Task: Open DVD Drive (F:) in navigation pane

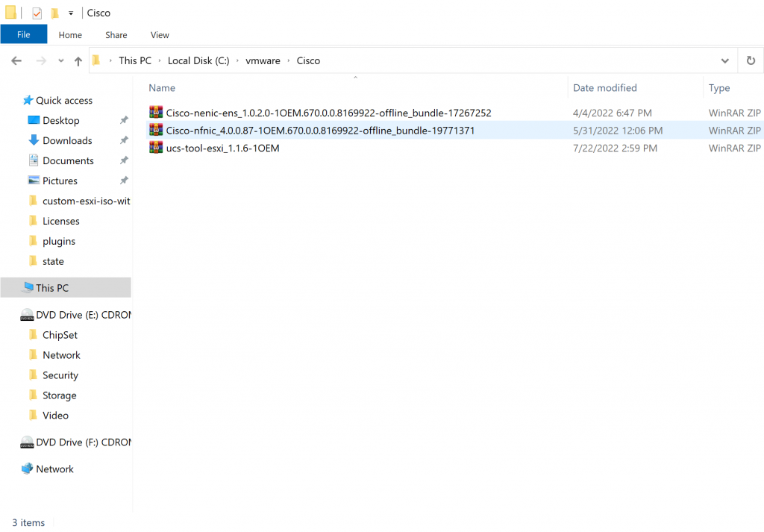Action: pyautogui.click(x=83, y=442)
